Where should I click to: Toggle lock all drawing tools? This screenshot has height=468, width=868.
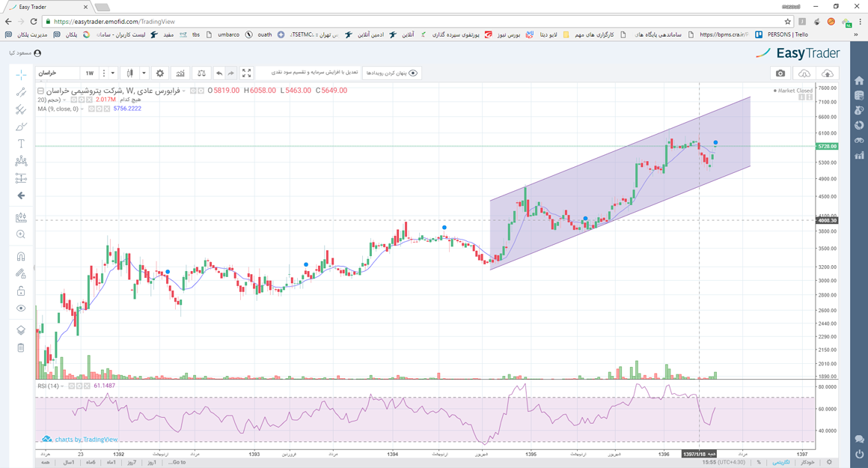(x=21, y=291)
